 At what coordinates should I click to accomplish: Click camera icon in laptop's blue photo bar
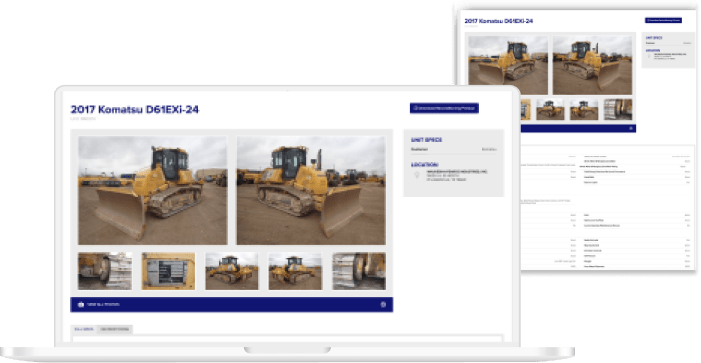(x=81, y=304)
